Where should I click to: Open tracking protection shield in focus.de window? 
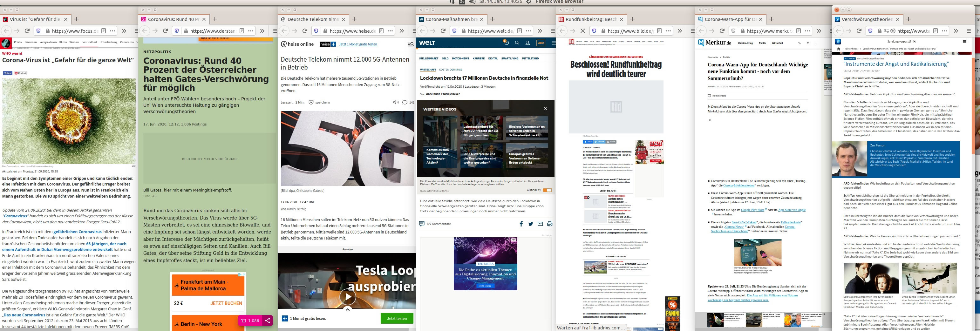(38, 31)
